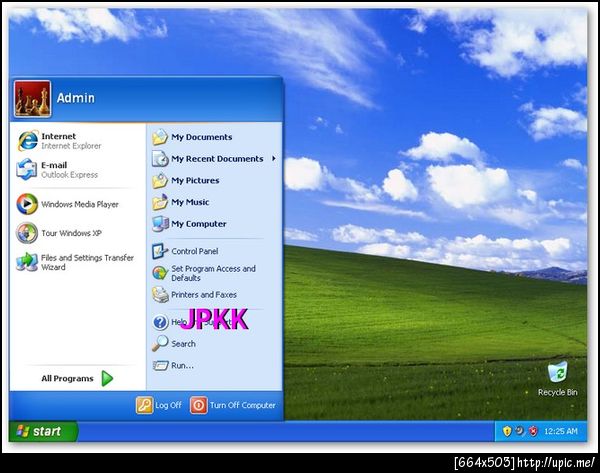Open My Documents folder icon
This screenshot has height=473, width=600.
[x=160, y=137]
